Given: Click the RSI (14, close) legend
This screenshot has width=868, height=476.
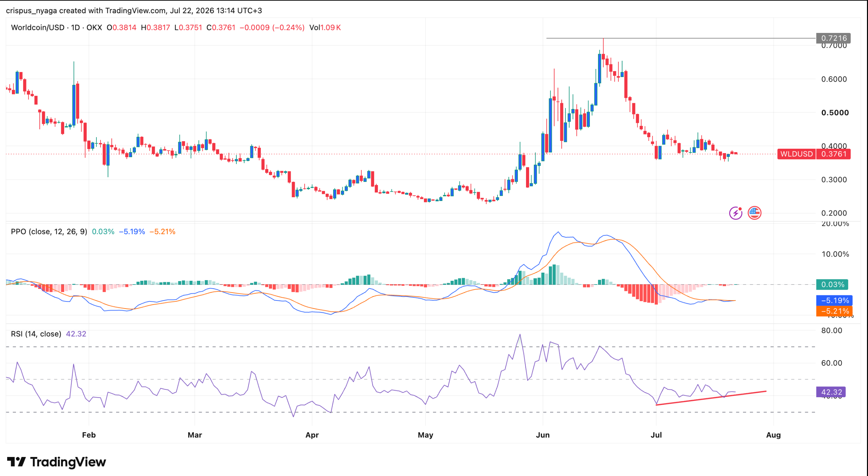Looking at the screenshot, I should pyautogui.click(x=36, y=334).
